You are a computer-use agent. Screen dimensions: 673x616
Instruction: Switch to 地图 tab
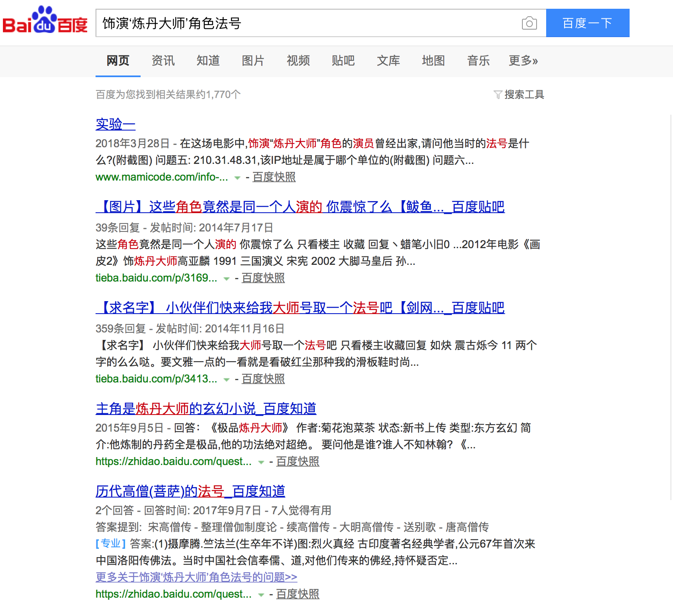[433, 61]
